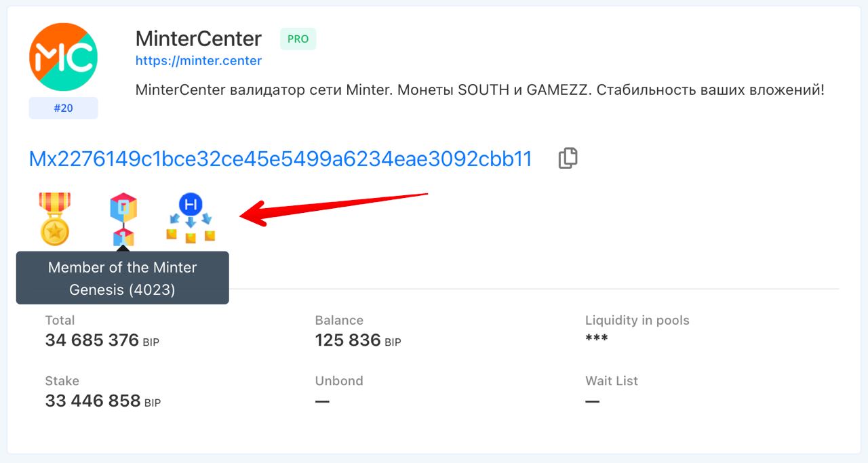Click the green PRO badge
The height and width of the screenshot is (463, 868).
(298, 39)
